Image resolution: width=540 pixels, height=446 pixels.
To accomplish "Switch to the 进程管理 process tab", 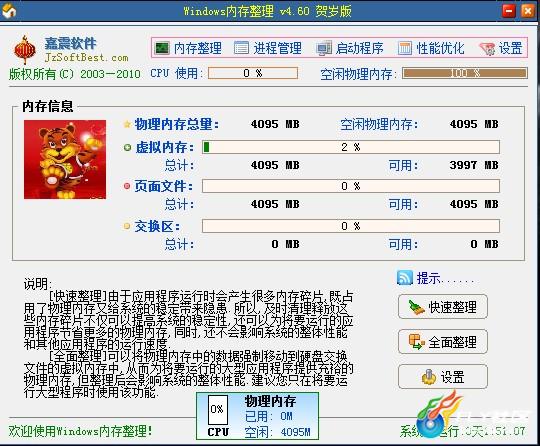I will [268, 48].
